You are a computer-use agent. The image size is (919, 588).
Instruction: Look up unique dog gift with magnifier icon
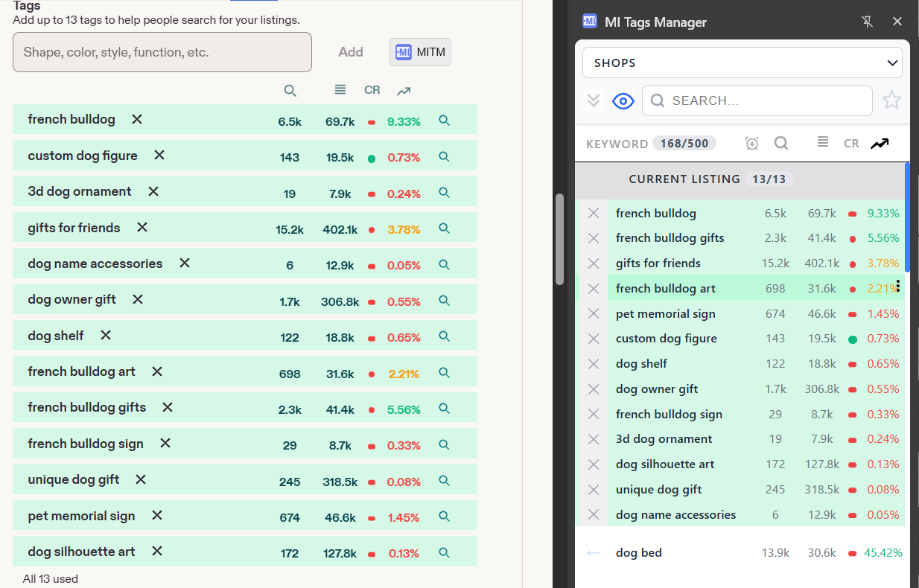(x=445, y=481)
